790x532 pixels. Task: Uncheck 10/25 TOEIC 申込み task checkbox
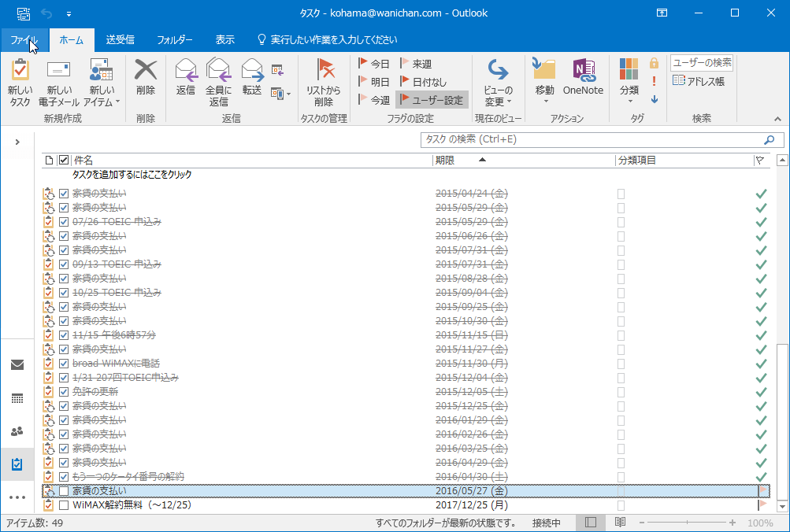[64, 293]
